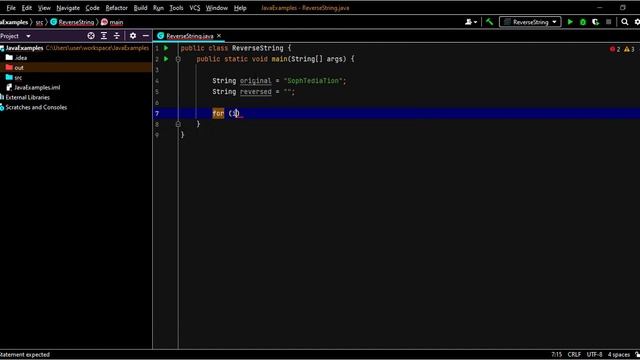The width and height of the screenshot is (640, 360).
Task: Open the Run menu
Action: 158,8
